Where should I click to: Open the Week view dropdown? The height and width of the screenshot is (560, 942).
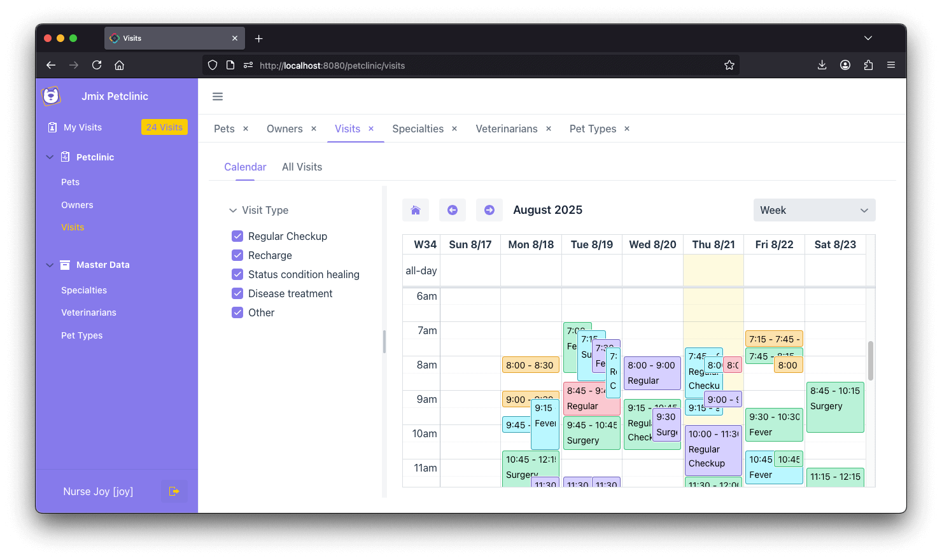click(x=814, y=210)
